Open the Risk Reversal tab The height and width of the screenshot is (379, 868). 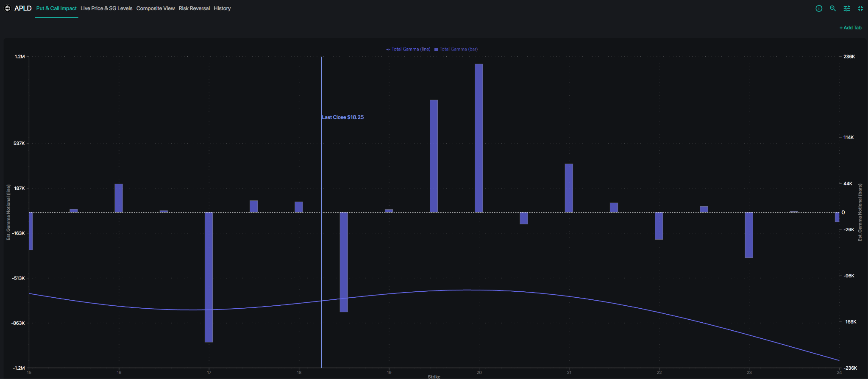(194, 8)
